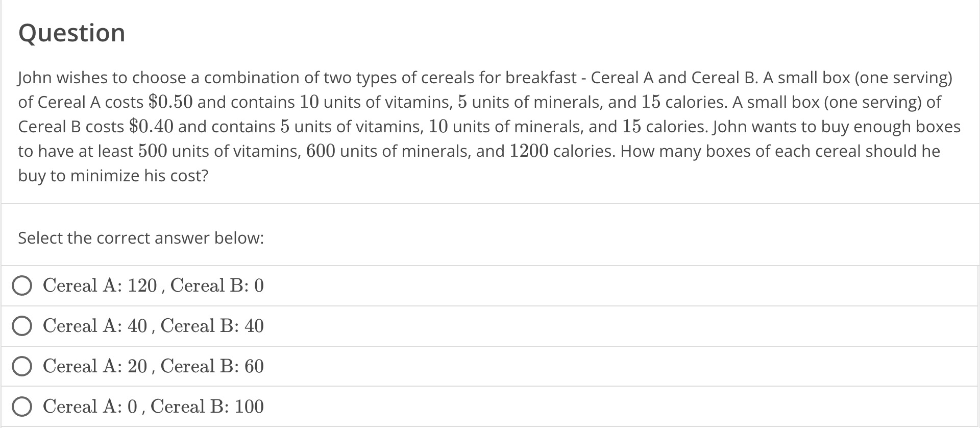Click 'Cereal A: 40' text in second option

click(x=95, y=326)
